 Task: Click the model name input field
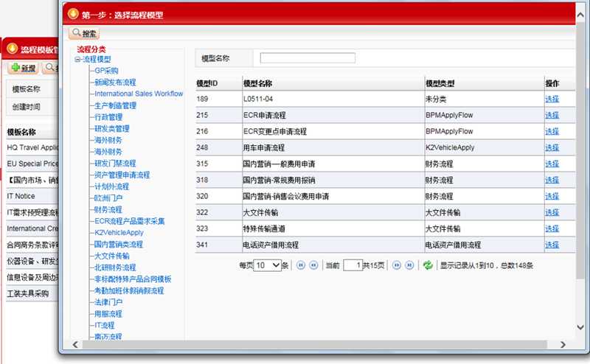[308, 58]
